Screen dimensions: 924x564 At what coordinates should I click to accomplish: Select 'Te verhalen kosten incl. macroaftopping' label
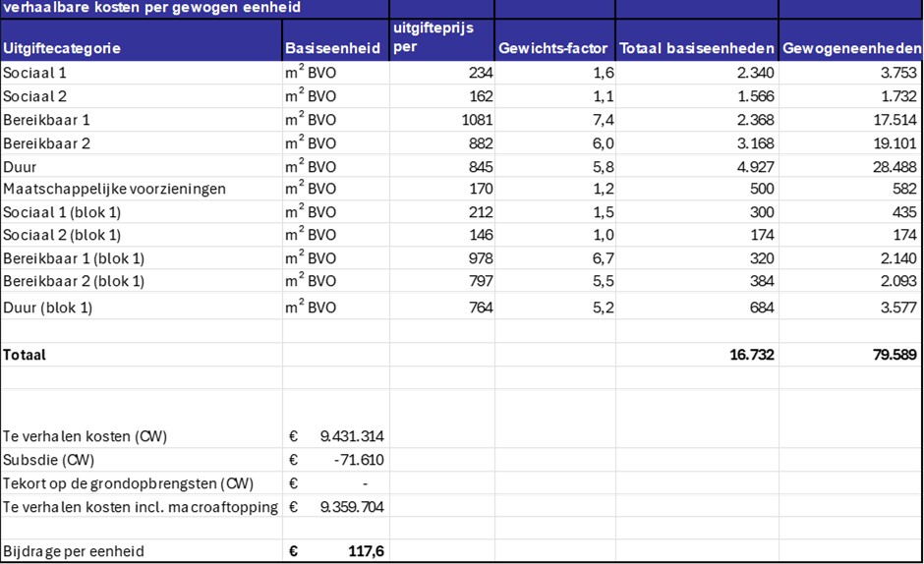pos(141,507)
